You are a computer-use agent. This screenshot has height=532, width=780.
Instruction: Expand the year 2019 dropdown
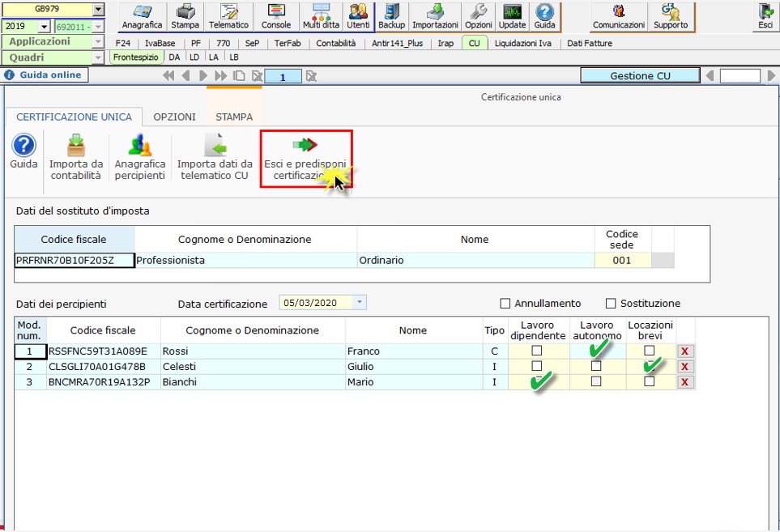point(45,26)
